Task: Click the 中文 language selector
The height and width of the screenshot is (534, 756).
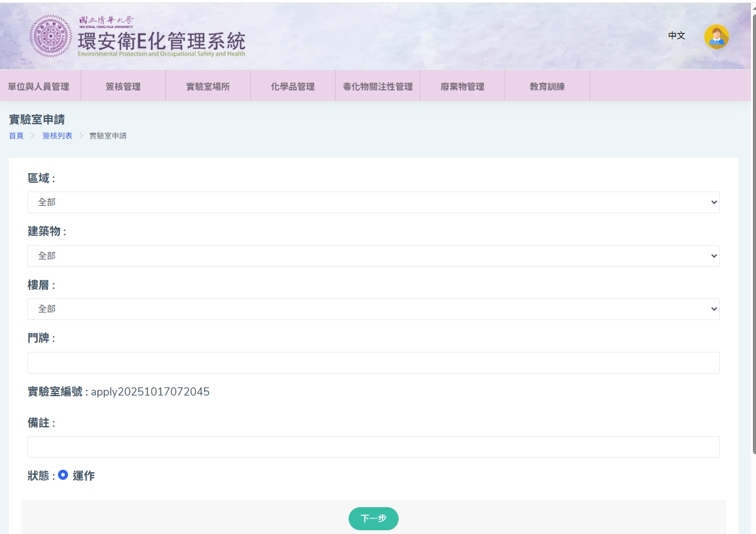Action: click(x=677, y=36)
